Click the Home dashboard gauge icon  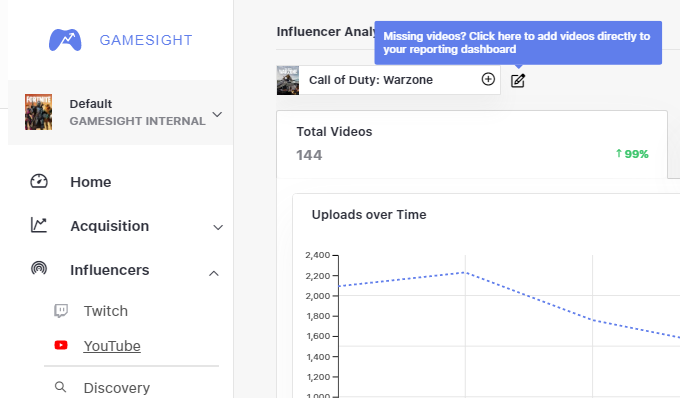[x=39, y=181]
